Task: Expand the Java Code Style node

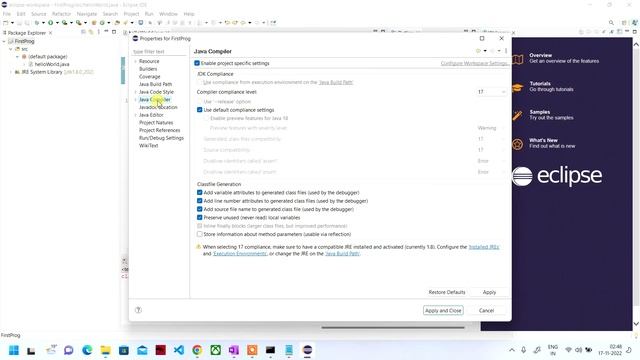Action: (x=136, y=92)
